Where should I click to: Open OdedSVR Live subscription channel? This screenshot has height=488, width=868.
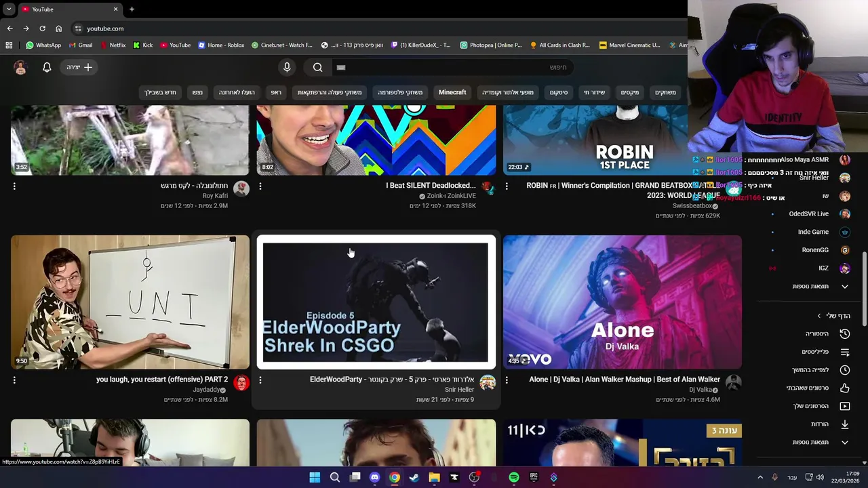[808, 213]
